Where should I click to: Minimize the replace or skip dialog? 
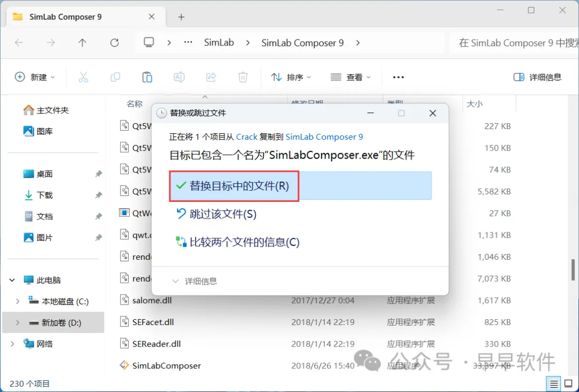[370, 113]
